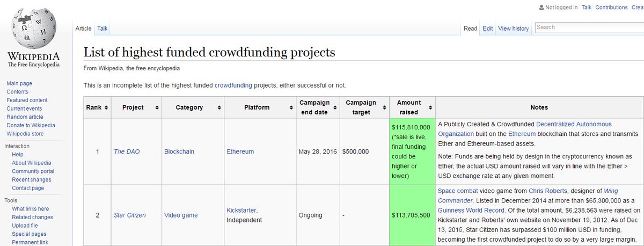Open Upload file link

25,226
